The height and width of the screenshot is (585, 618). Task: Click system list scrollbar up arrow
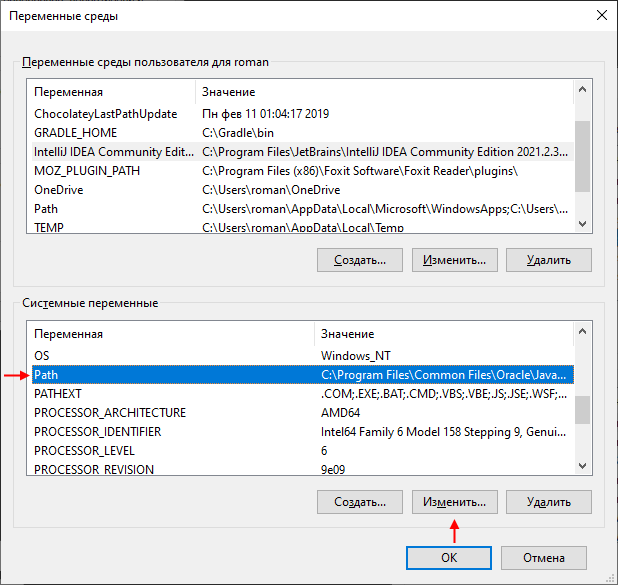pos(582,332)
